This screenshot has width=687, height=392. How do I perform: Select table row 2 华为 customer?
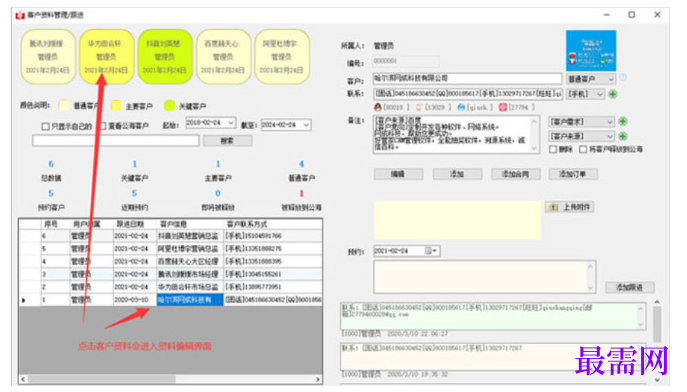pyautogui.click(x=170, y=287)
